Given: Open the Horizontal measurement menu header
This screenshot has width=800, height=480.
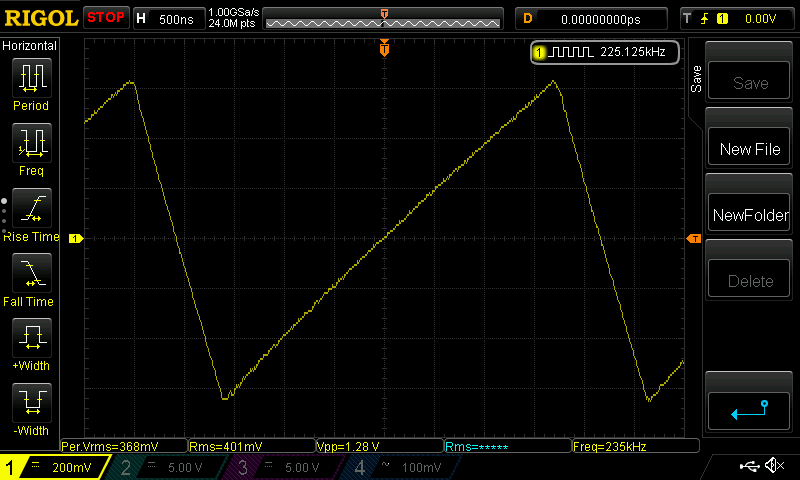Looking at the screenshot, I should (30, 46).
